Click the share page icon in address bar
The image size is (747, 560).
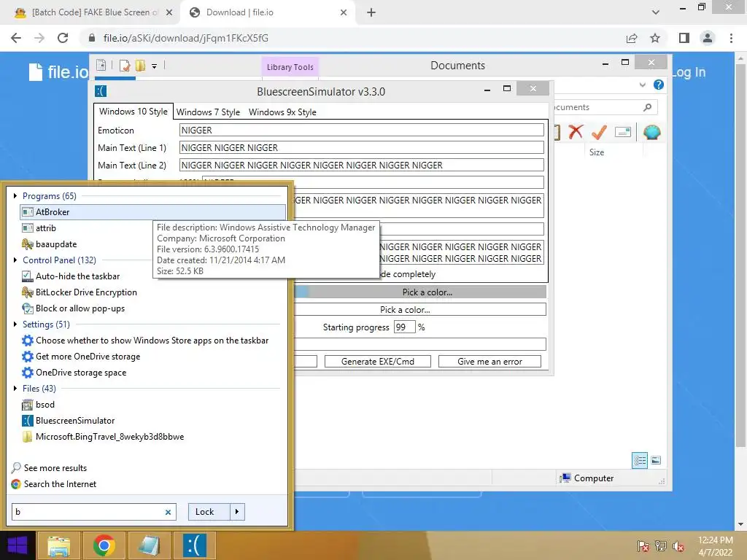coord(632,38)
